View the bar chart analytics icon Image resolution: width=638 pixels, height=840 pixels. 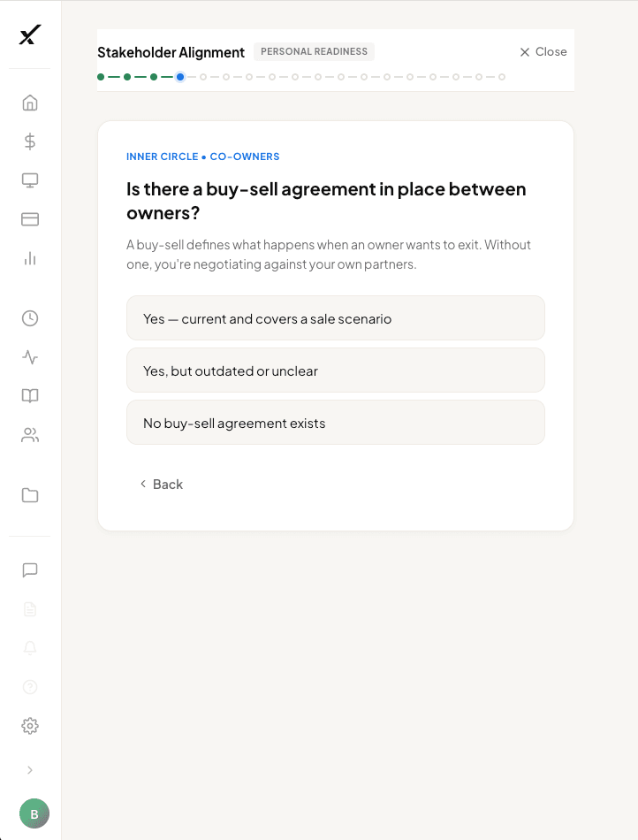(x=29, y=258)
